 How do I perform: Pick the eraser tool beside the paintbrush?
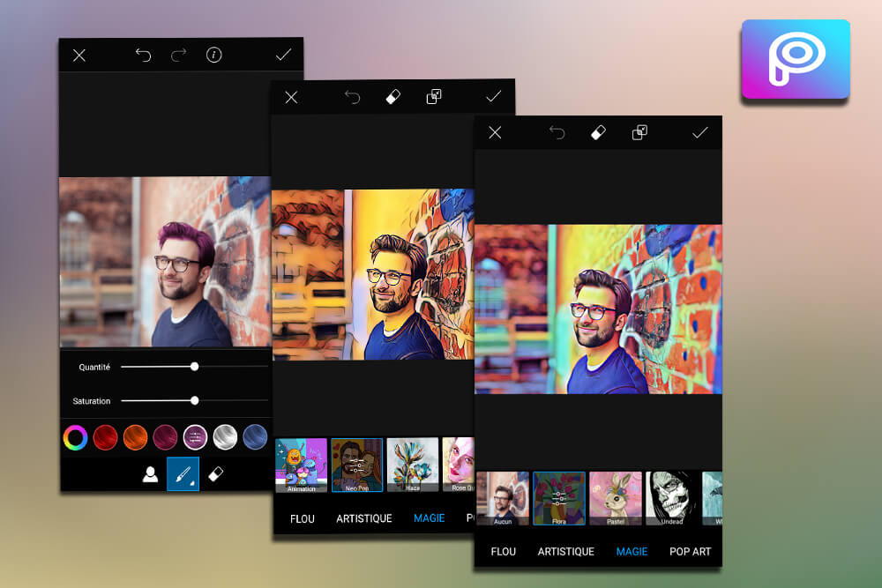(215, 474)
